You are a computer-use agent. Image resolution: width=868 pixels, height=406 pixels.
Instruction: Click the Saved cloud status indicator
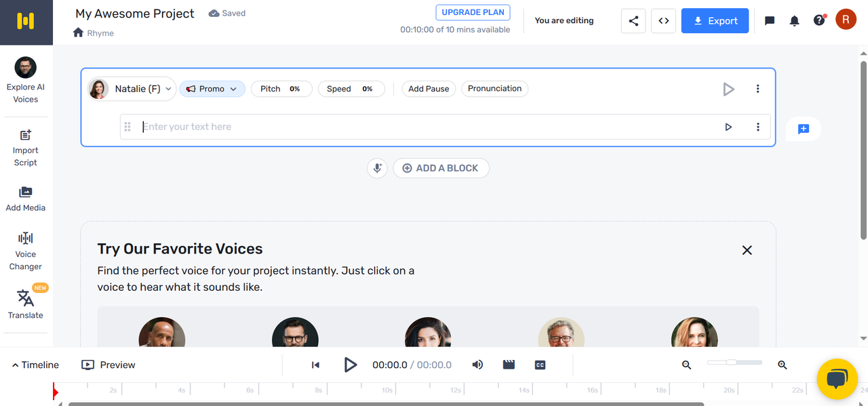click(227, 13)
